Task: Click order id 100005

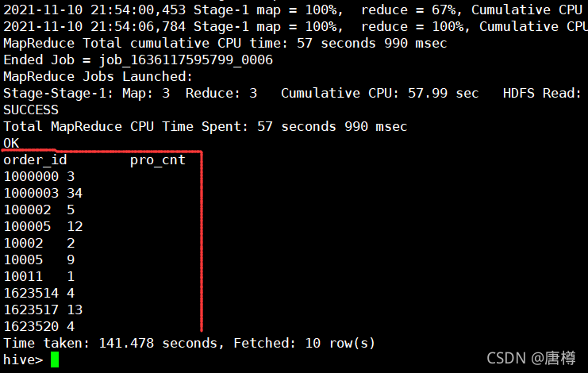Action: point(27,226)
